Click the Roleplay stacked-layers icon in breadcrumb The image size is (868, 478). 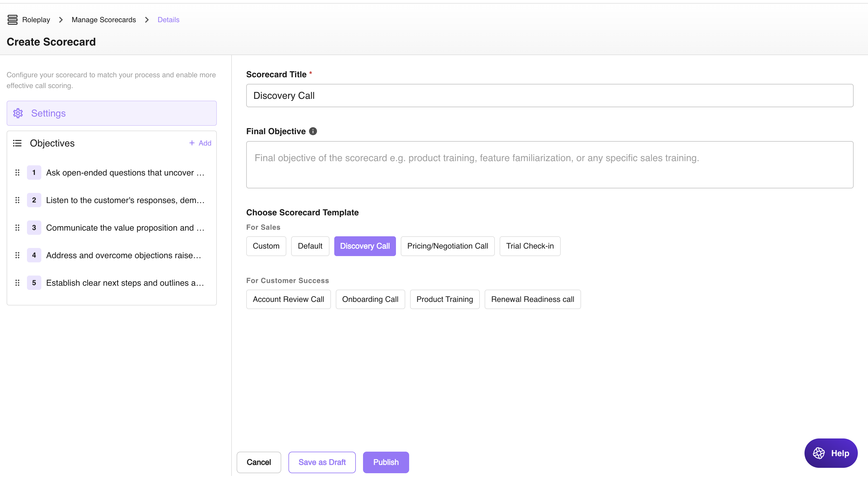[13, 19]
